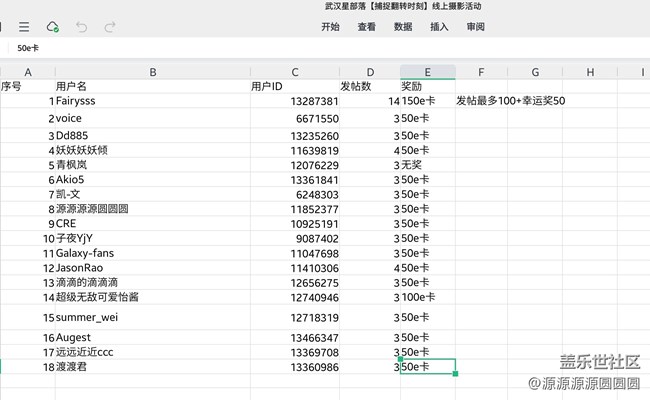Switch to the 插入 tab

tap(439, 27)
